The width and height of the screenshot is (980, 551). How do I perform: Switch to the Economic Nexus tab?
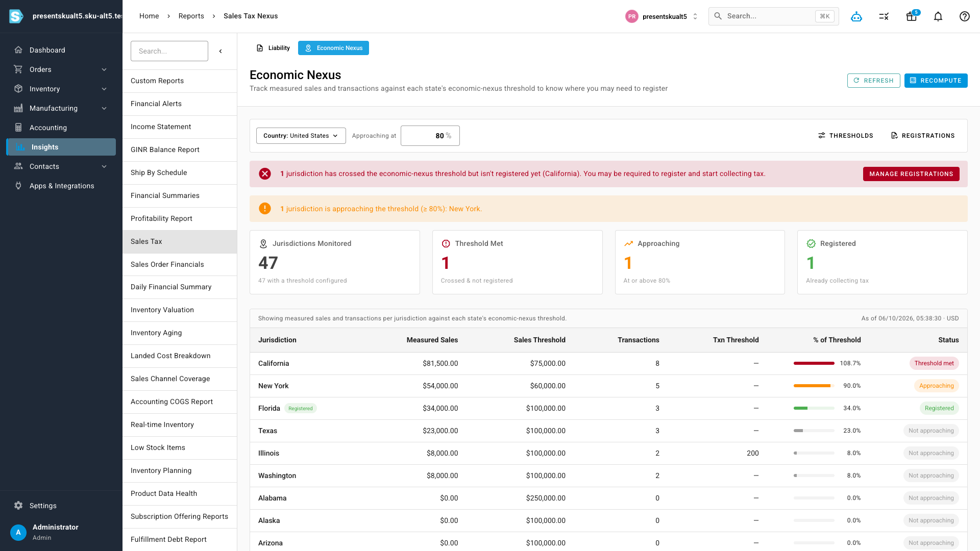click(333, 48)
